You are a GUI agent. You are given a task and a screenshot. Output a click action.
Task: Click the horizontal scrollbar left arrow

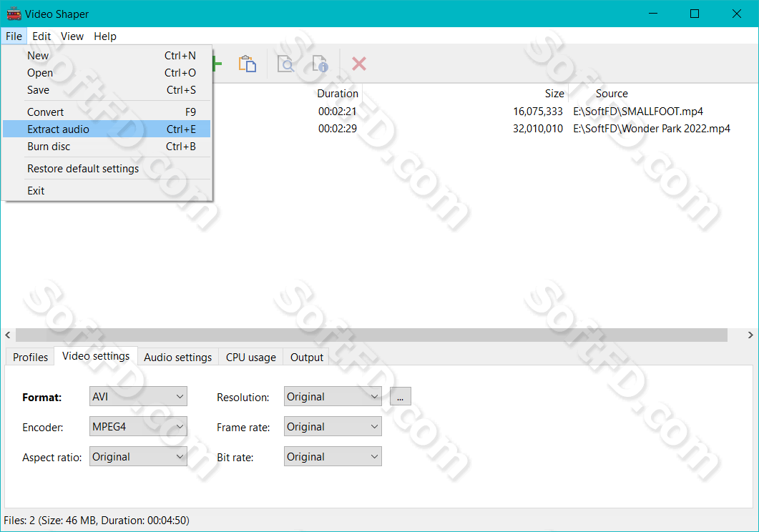click(x=8, y=335)
